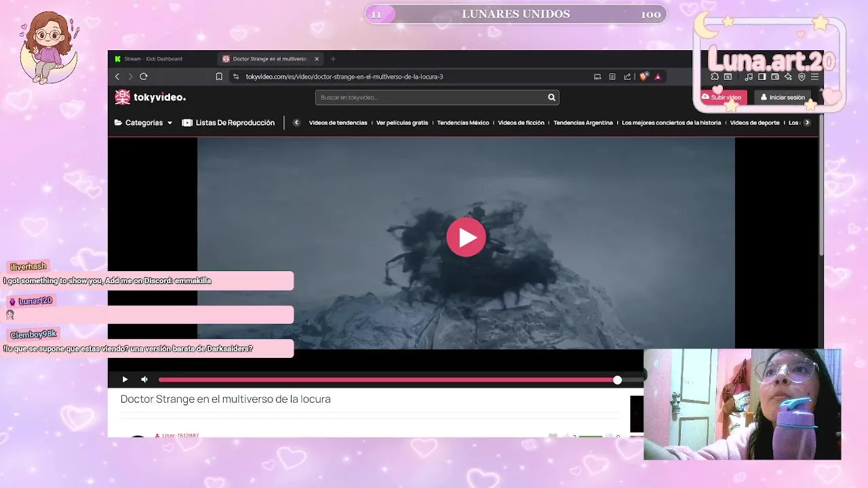Viewport: 868px width, 488px height.
Task: Click Clemboy98k chat username
Action: pos(33,335)
